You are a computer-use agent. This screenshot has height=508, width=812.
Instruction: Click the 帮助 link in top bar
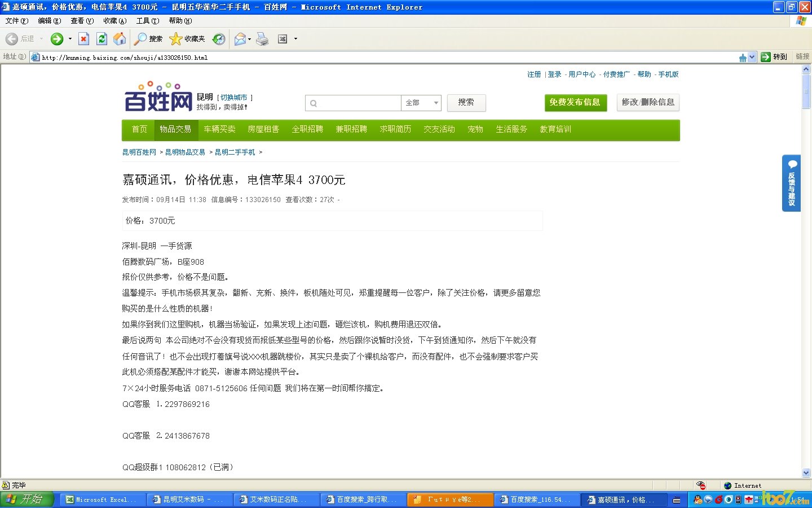point(644,75)
